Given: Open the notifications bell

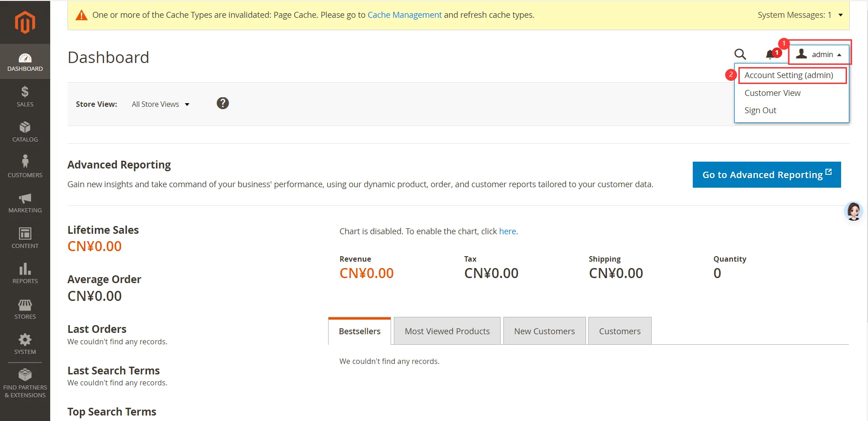Looking at the screenshot, I should click(x=770, y=54).
